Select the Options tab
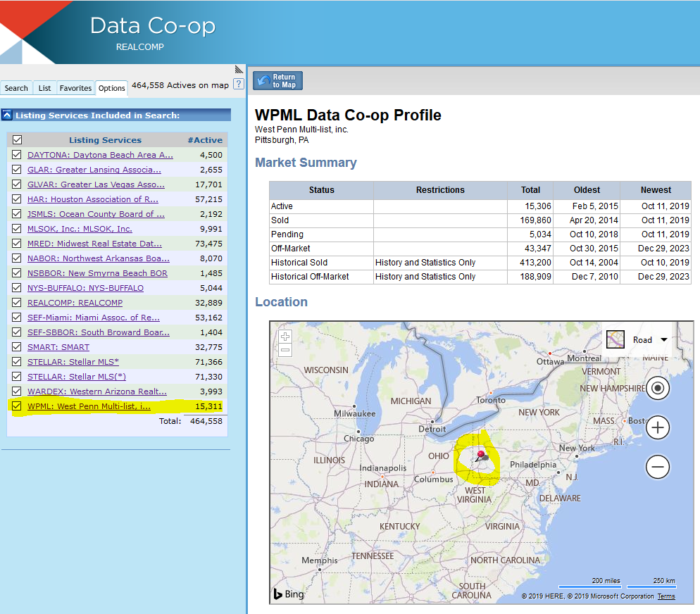Screen dimensions: 700x614 click(x=111, y=88)
